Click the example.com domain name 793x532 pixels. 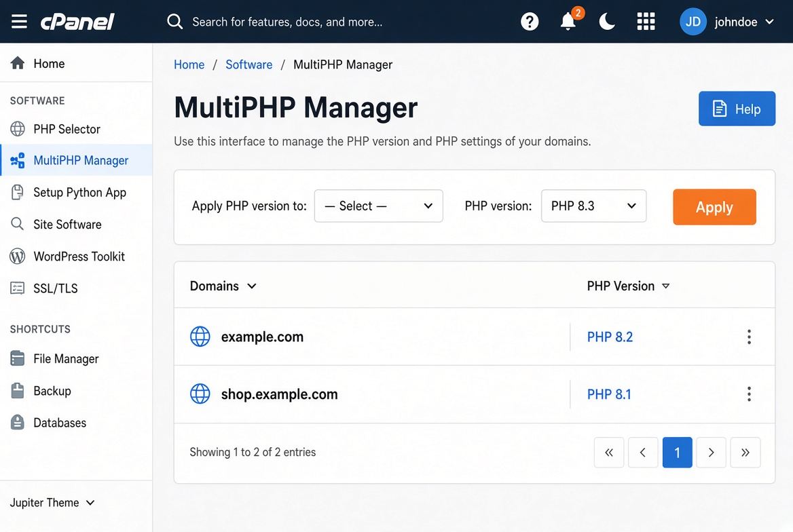[x=262, y=337]
